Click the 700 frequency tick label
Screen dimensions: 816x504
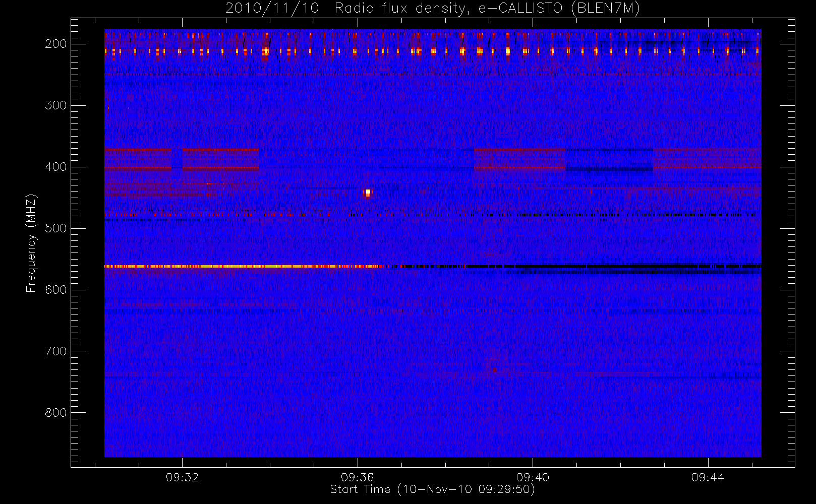[x=56, y=351]
